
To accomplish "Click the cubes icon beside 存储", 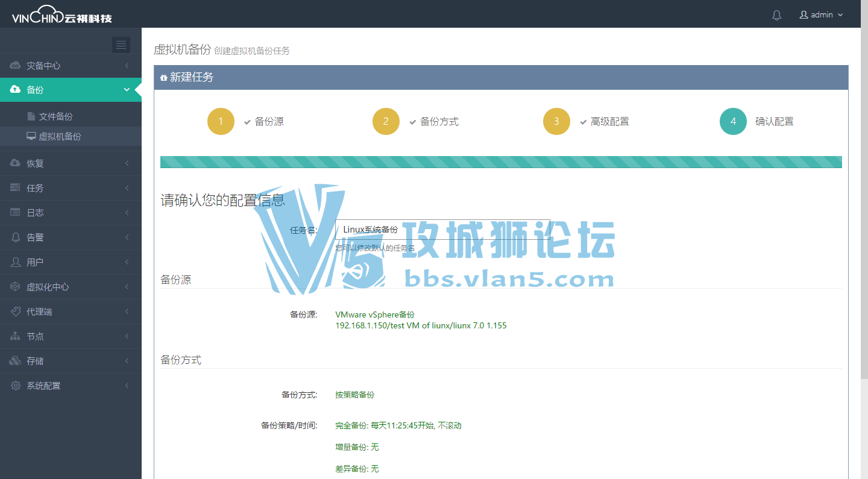I will click(16, 361).
